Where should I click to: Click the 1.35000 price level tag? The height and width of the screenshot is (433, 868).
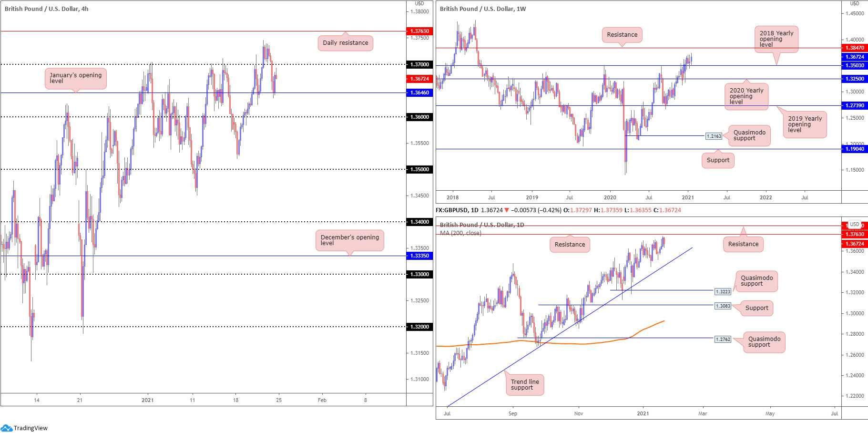(x=419, y=169)
